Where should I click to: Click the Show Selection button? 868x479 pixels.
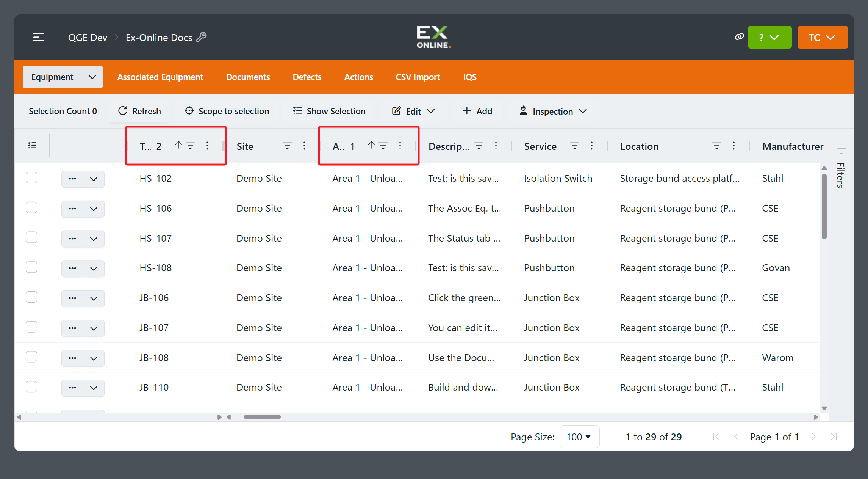pyautogui.click(x=329, y=111)
